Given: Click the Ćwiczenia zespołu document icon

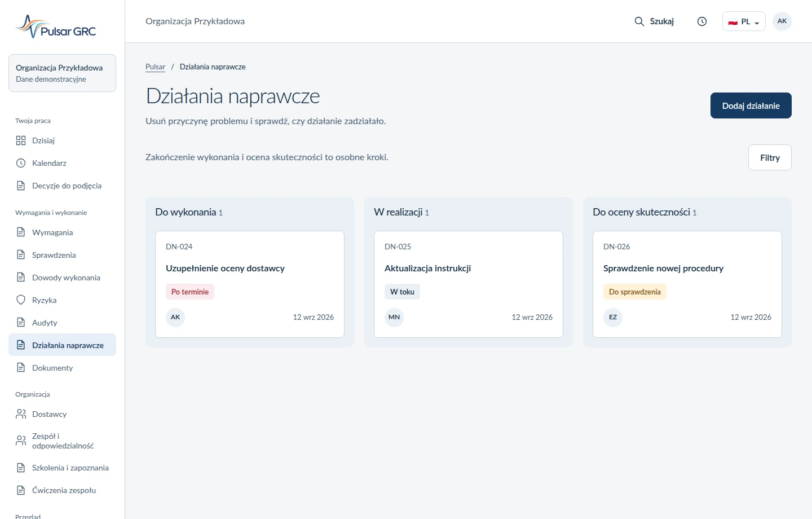Looking at the screenshot, I should click(x=21, y=490).
